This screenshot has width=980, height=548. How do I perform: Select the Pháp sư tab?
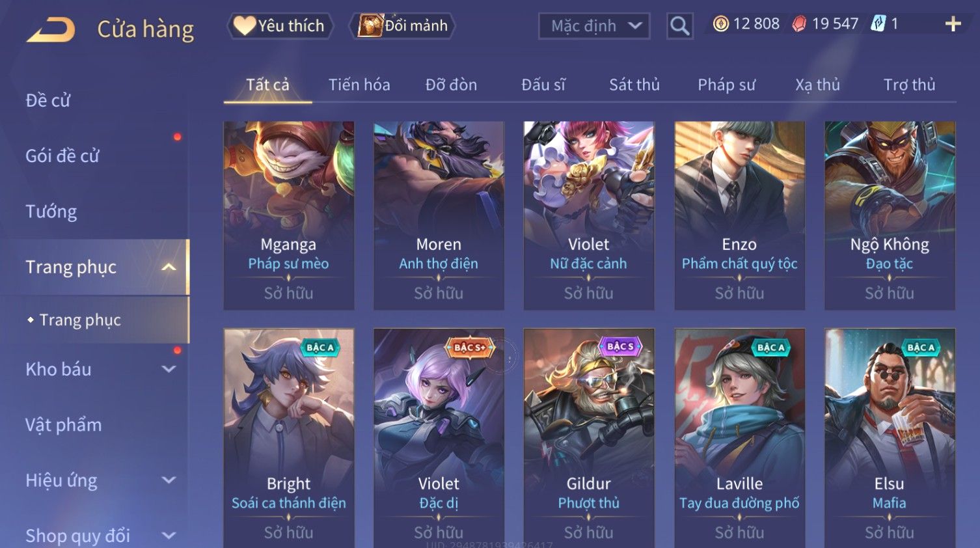(x=726, y=85)
